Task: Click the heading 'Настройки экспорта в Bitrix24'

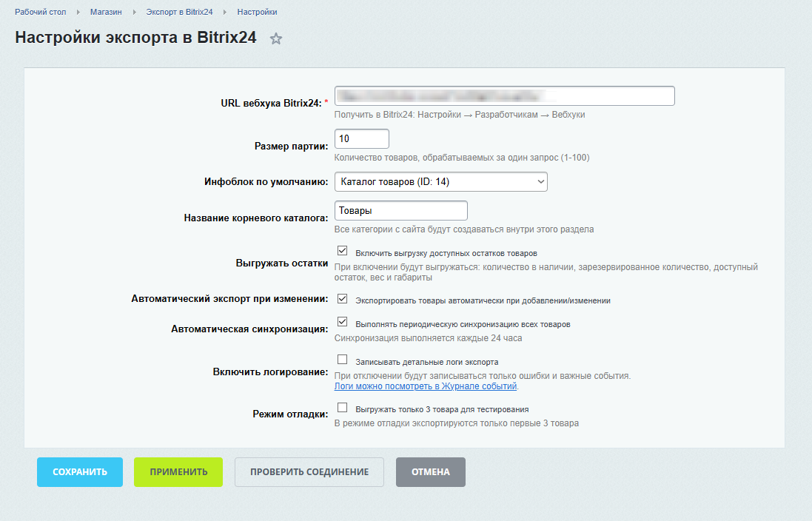Action: coord(135,37)
